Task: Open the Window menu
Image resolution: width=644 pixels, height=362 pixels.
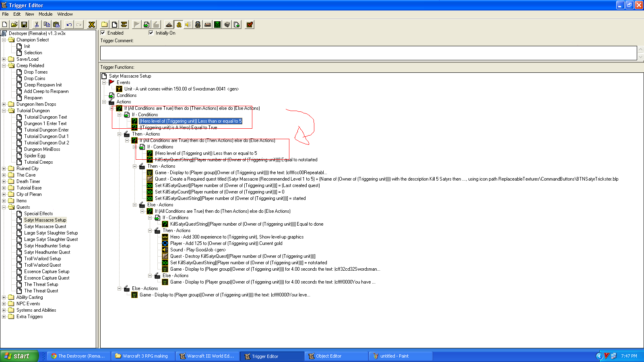Action: pyautogui.click(x=65, y=14)
